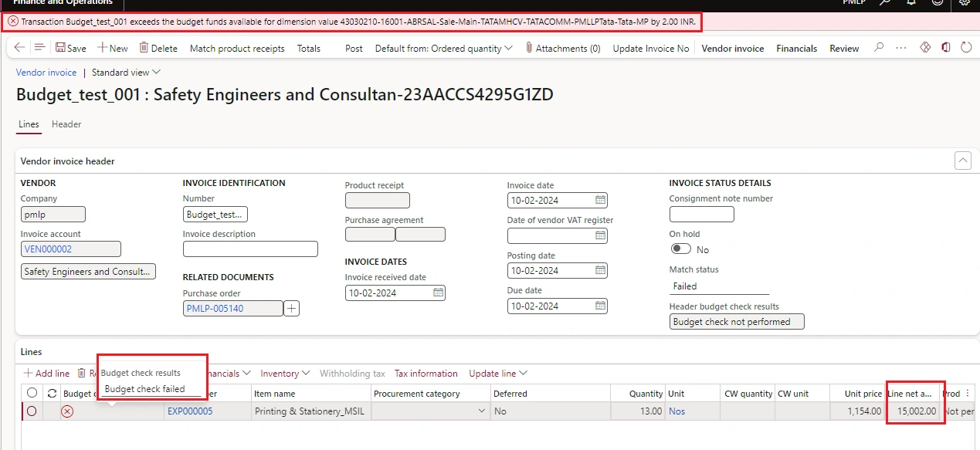The height and width of the screenshot is (450, 980).
Task: Toggle the On hold switch
Action: pyautogui.click(x=681, y=249)
